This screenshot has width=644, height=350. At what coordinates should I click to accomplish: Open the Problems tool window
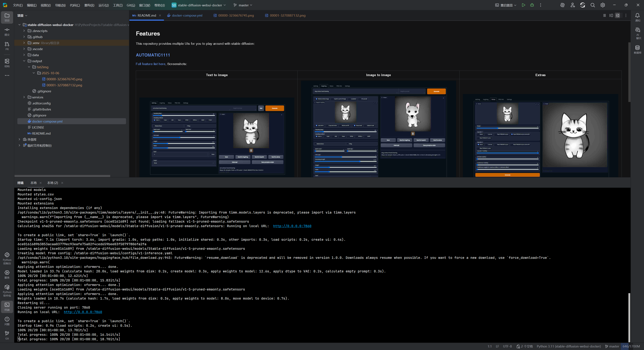[7, 321]
